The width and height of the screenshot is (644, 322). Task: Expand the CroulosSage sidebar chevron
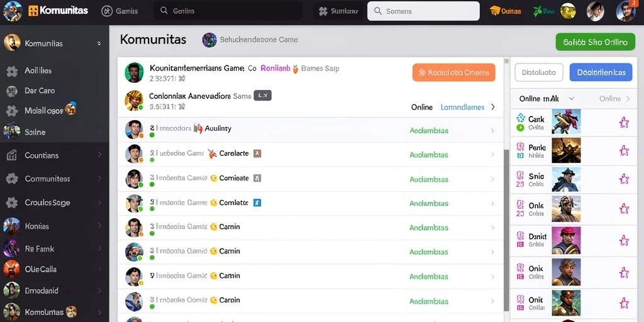pos(99,203)
